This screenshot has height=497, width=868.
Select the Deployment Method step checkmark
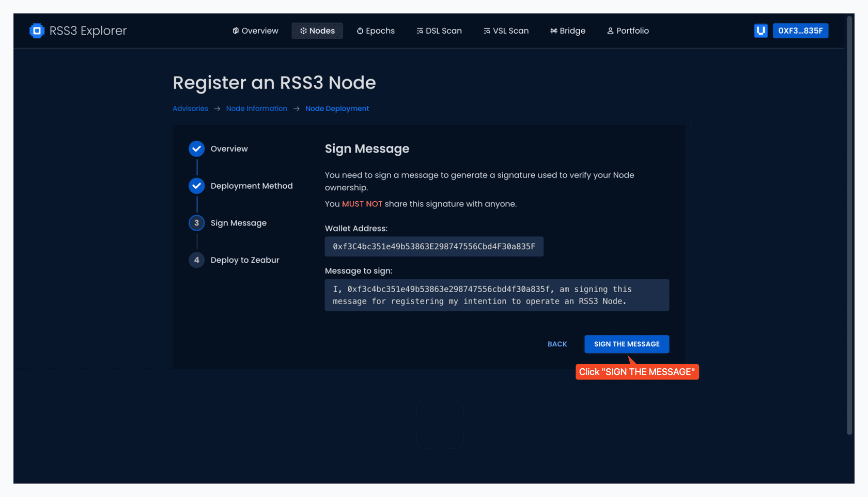tap(196, 186)
